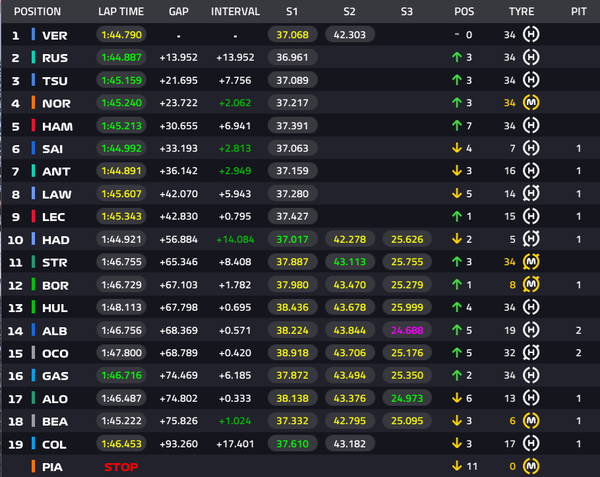Click NOR's medium tyre icon
Screen dimensions: 600x477
(x=531, y=103)
